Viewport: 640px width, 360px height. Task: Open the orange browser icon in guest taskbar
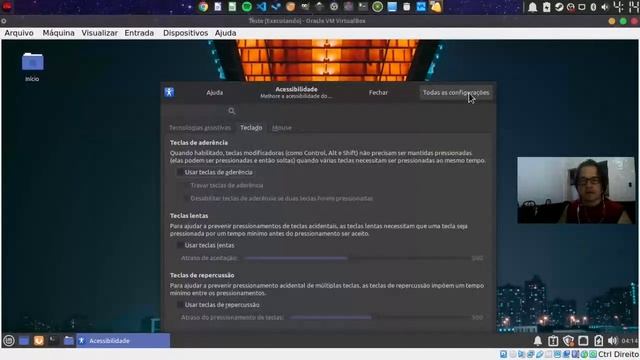coord(39,340)
